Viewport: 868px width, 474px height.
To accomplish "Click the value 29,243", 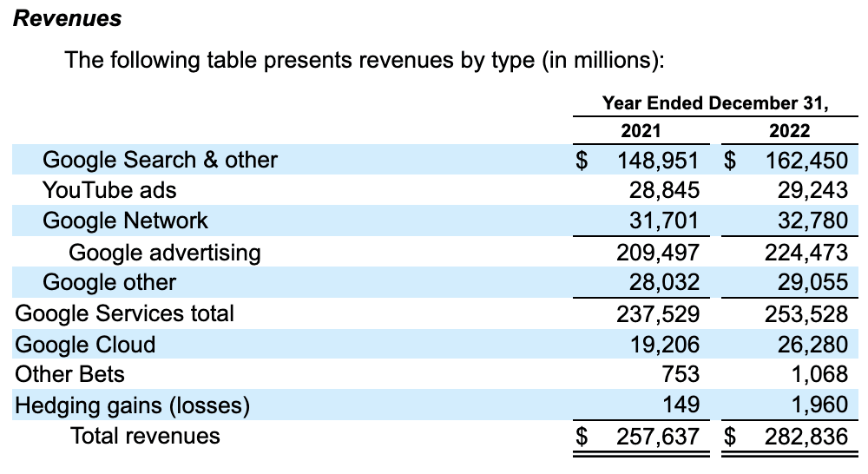I will 812,190.
